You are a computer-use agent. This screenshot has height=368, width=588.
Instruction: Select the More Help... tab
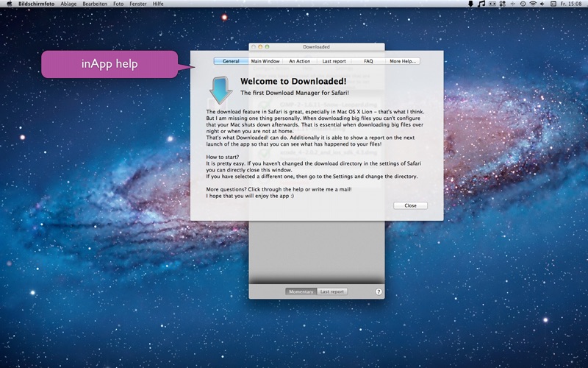point(403,61)
